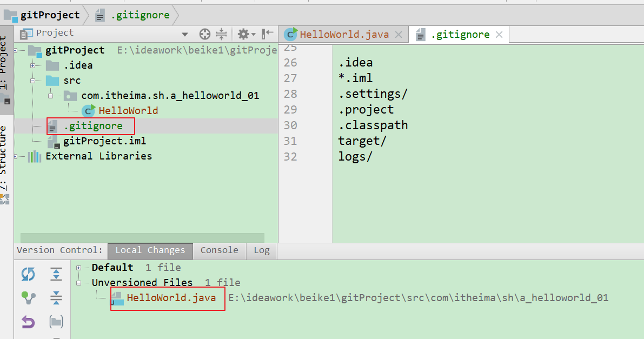The image size is (644, 339).
Task: Switch to the HelloWorld.java editor tab
Action: tap(344, 35)
